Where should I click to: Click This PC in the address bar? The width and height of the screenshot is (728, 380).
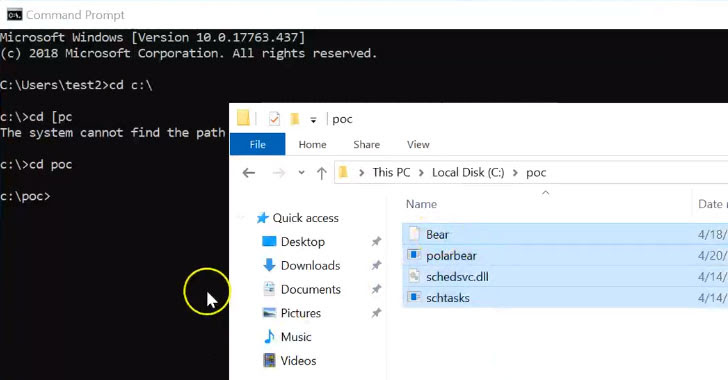click(x=391, y=173)
